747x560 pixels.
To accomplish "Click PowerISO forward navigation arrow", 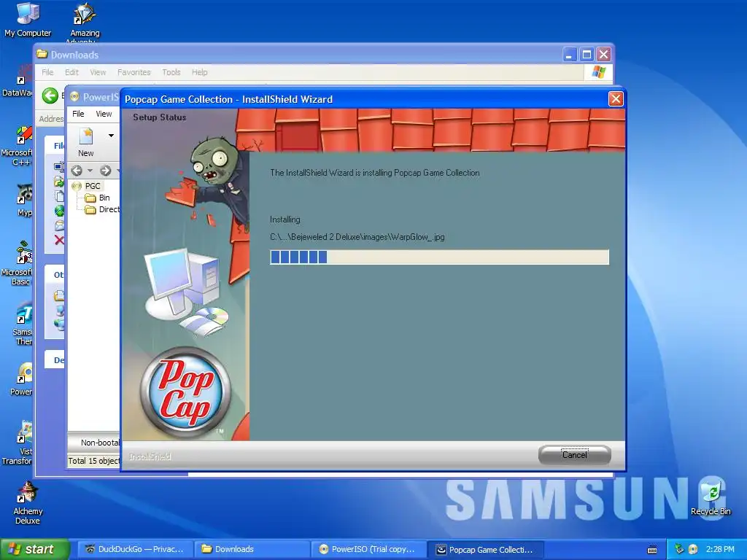I will [x=105, y=171].
